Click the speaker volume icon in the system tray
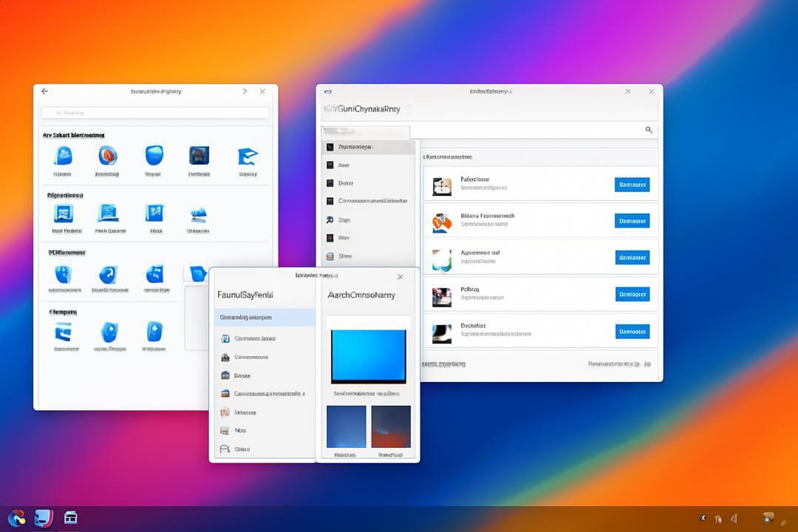Viewport: 798px width, 532px height. click(x=734, y=519)
